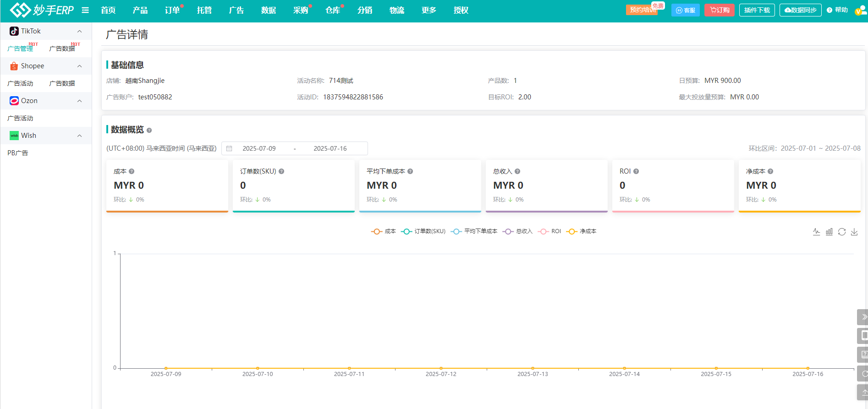Viewport: 868px width, 409px height.
Task: Open the 首页 top menu
Action: (x=108, y=10)
